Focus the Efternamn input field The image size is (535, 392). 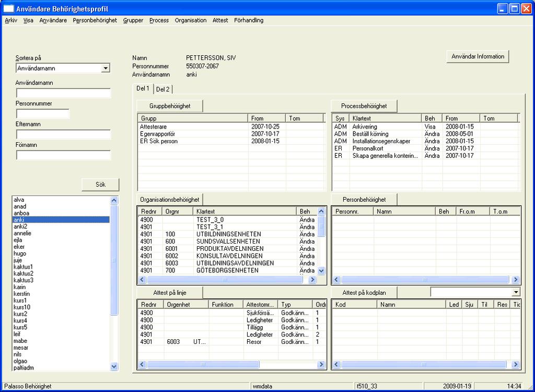(63, 134)
